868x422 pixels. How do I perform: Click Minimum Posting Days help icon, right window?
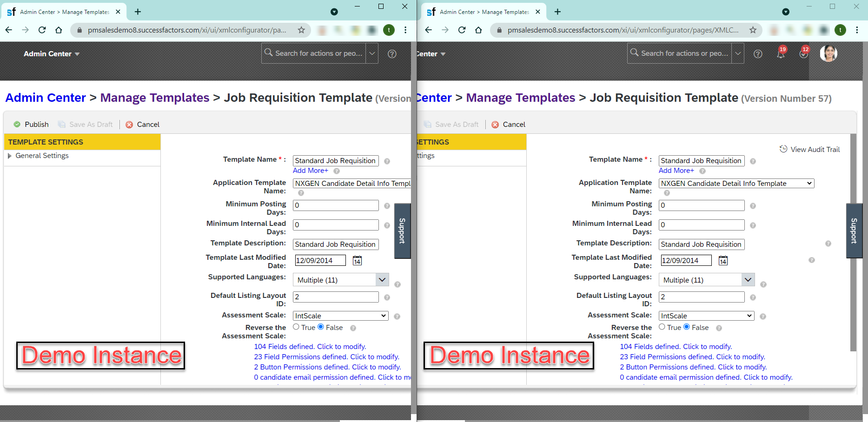tap(753, 206)
